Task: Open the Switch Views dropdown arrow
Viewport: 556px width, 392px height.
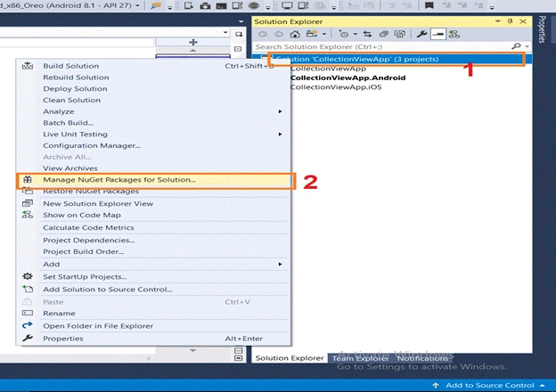Action: pos(324,35)
